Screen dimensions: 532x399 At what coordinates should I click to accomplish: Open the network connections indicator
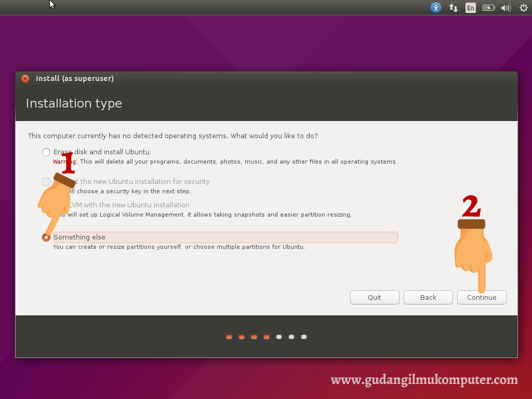pos(453,8)
